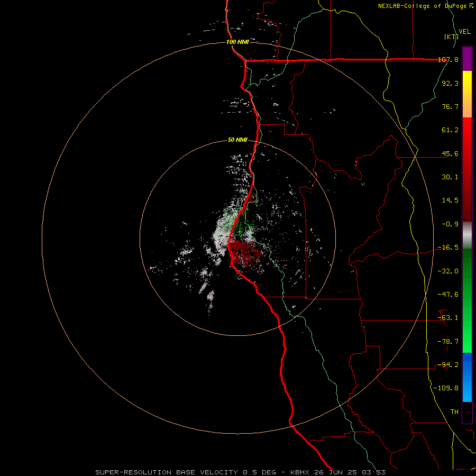Click the yellow segment of the velocity colorbar
Viewport: 476px width, 476px height.
[x=467, y=82]
